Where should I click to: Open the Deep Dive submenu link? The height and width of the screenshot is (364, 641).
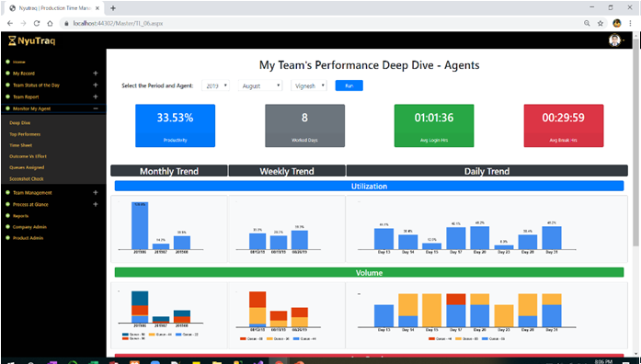tap(20, 123)
